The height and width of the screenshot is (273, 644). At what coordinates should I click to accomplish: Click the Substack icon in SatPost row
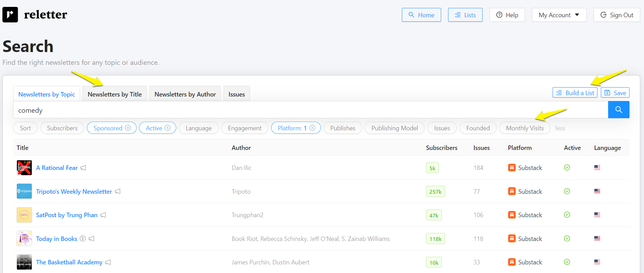512,215
